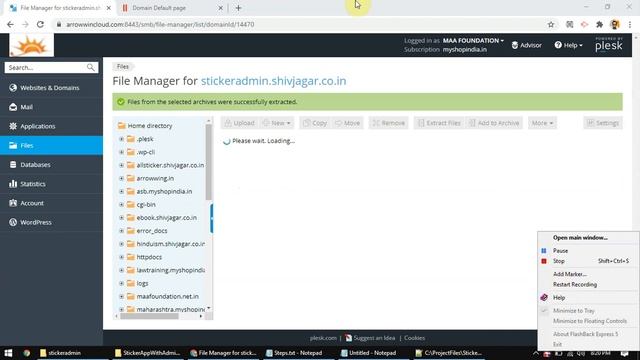Click the Files breadcrumb
This screenshot has height=360, width=640.
tap(122, 67)
